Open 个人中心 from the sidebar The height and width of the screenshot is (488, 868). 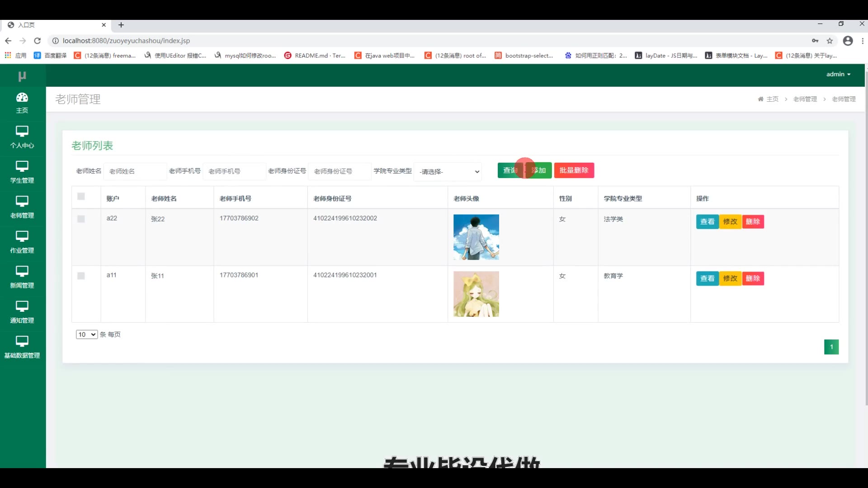coord(22,137)
